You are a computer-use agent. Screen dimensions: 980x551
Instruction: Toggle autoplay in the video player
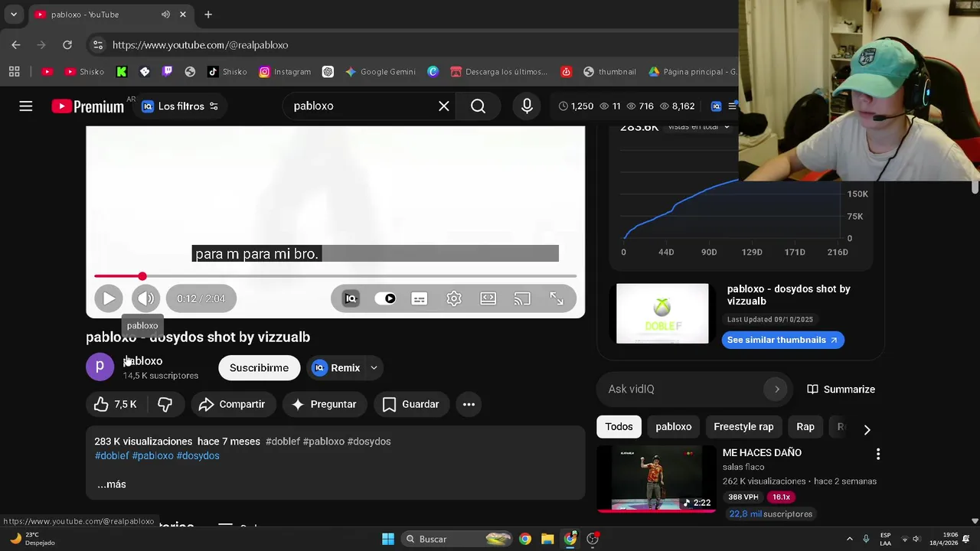coord(385,298)
